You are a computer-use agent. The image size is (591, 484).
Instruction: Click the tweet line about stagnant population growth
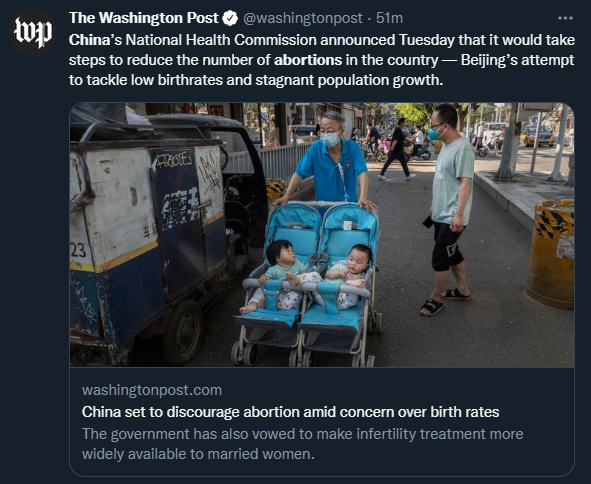coord(256,80)
